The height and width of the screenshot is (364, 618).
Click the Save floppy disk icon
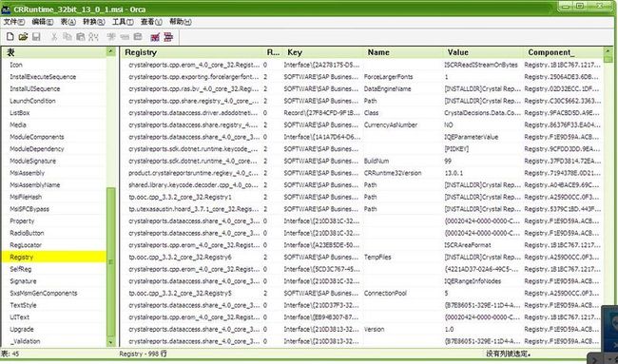(36, 37)
